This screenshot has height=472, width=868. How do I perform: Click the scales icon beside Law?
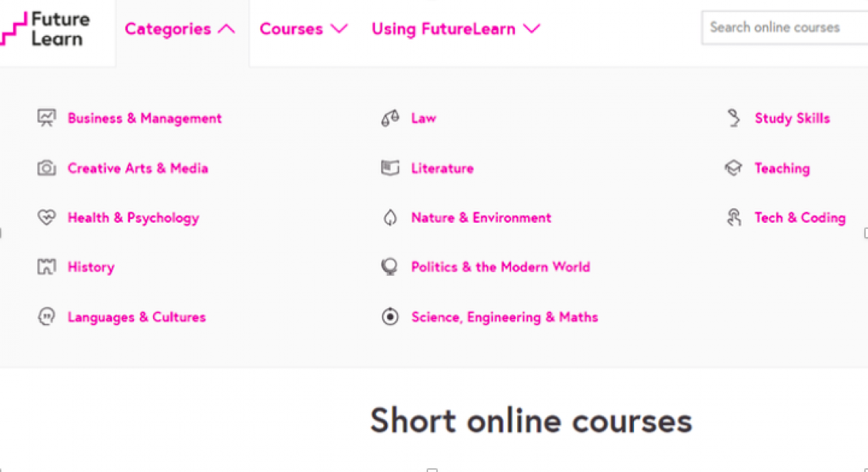(x=391, y=118)
